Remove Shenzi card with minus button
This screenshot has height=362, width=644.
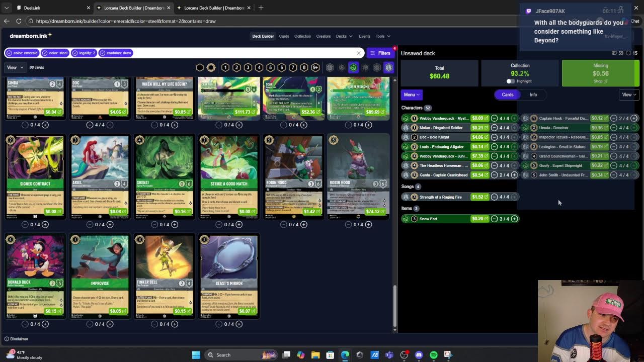154,224
